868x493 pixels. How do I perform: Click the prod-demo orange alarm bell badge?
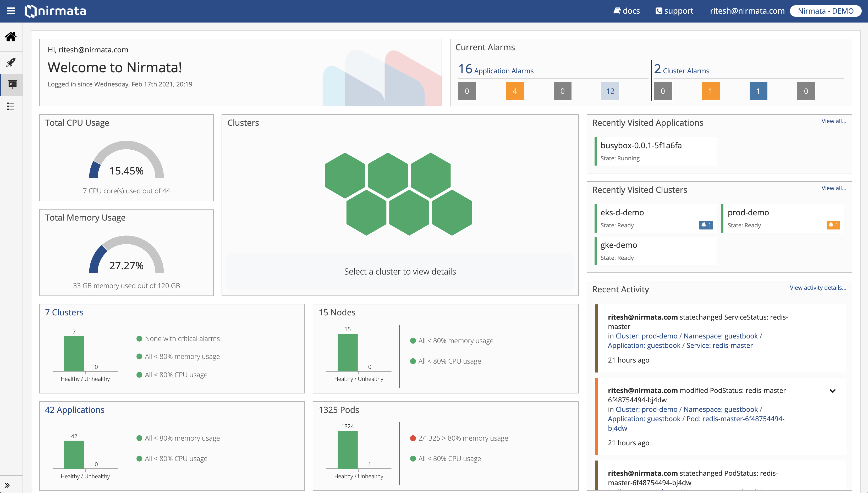pos(833,225)
